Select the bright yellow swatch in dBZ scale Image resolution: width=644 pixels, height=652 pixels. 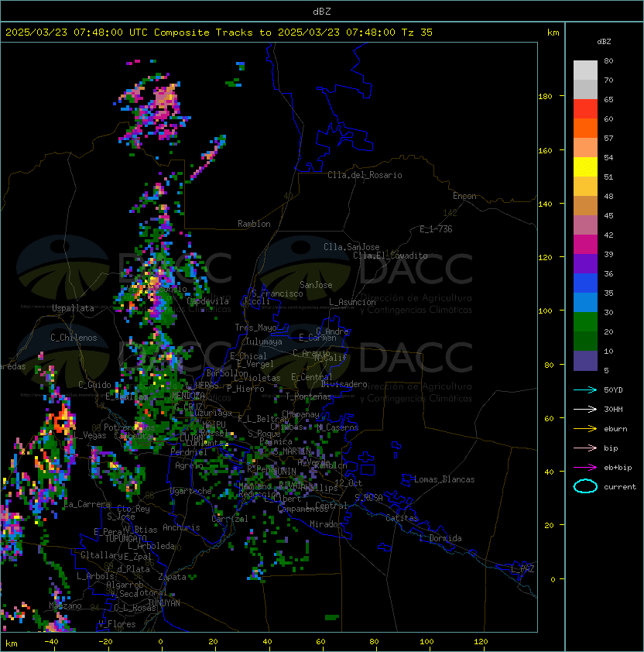pyautogui.click(x=585, y=166)
